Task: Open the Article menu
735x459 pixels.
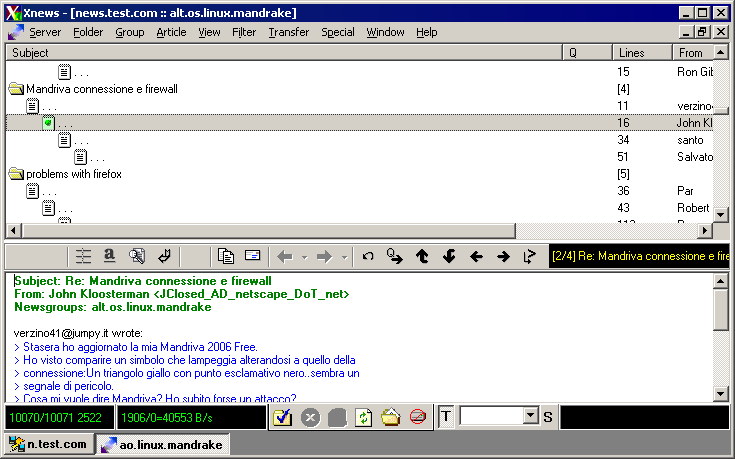Action: pyautogui.click(x=171, y=32)
